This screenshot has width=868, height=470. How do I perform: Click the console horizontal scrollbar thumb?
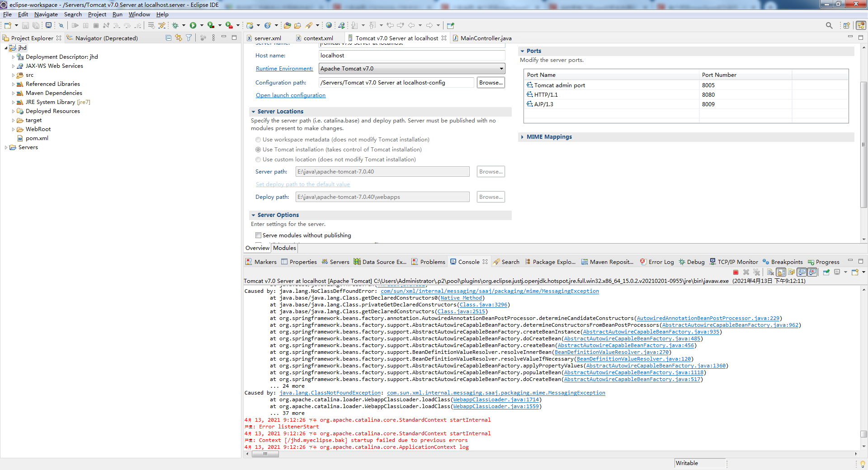pos(265,454)
